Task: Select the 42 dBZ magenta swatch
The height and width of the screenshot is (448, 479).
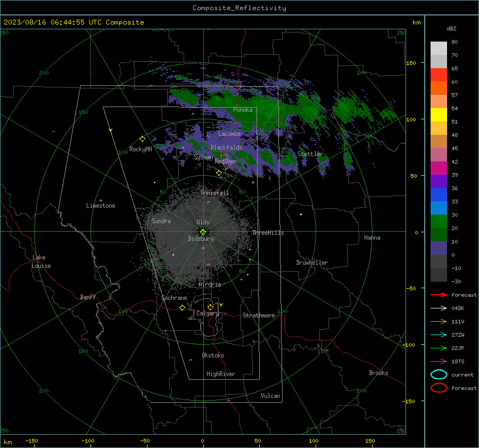Action: [x=439, y=168]
